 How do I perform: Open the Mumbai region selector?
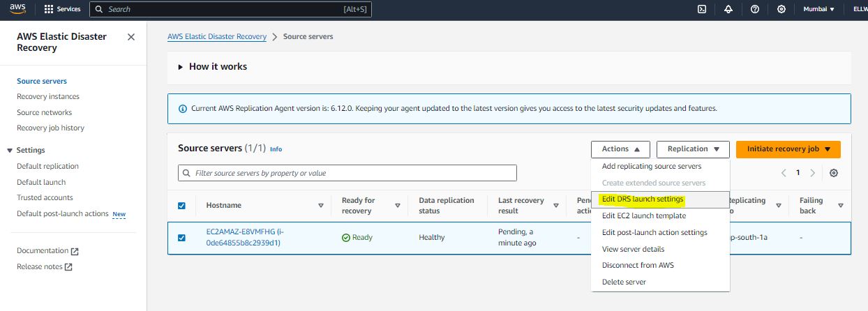coord(818,9)
